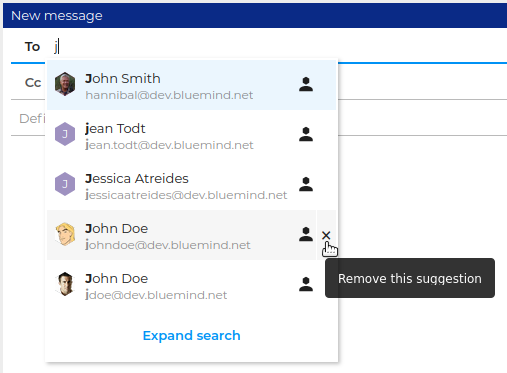The height and width of the screenshot is (373, 507).
Task: Select jean Todt from suggestions
Action: pos(191,135)
